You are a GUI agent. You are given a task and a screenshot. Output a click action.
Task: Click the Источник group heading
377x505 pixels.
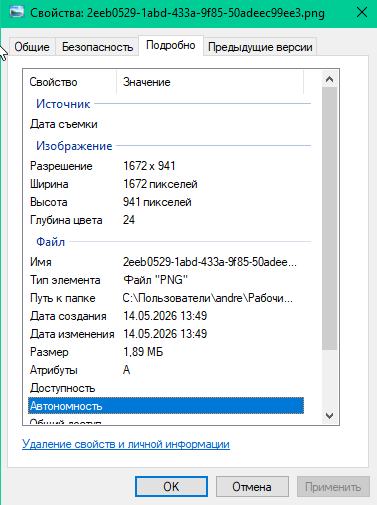pos(63,104)
